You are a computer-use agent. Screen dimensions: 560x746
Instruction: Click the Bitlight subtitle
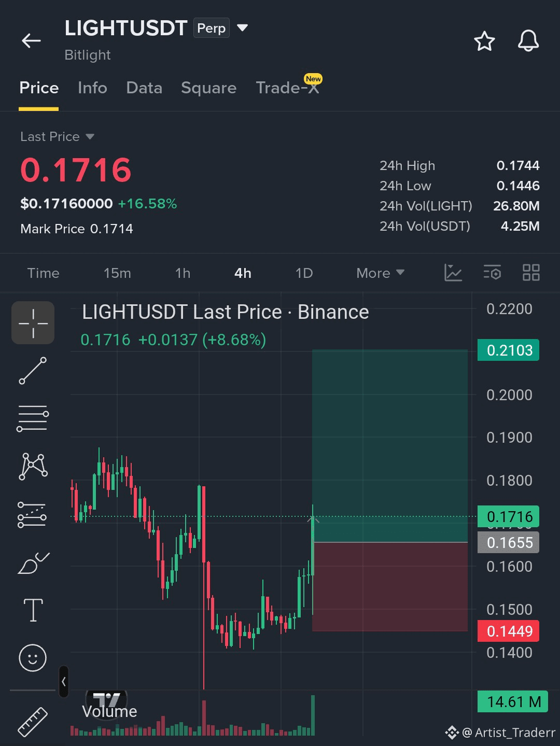point(88,55)
